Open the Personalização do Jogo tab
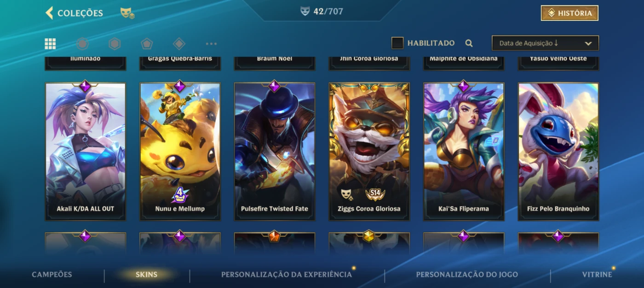The height and width of the screenshot is (288, 644). (467, 275)
